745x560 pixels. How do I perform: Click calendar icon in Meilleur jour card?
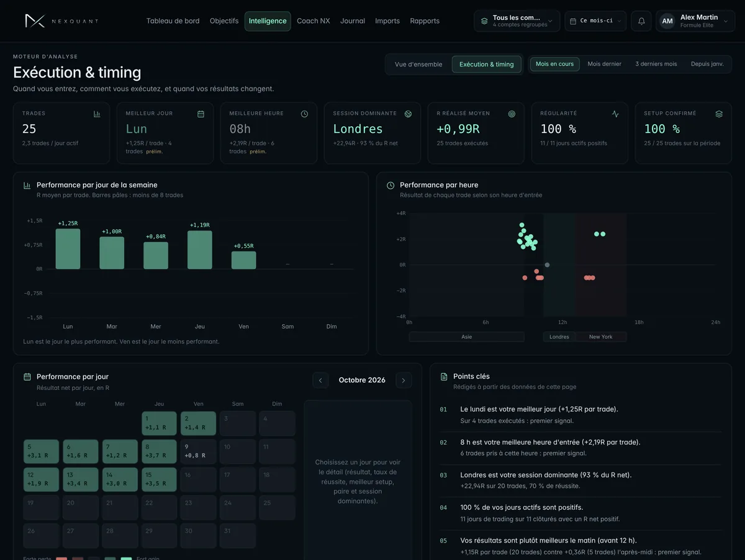pyautogui.click(x=201, y=114)
